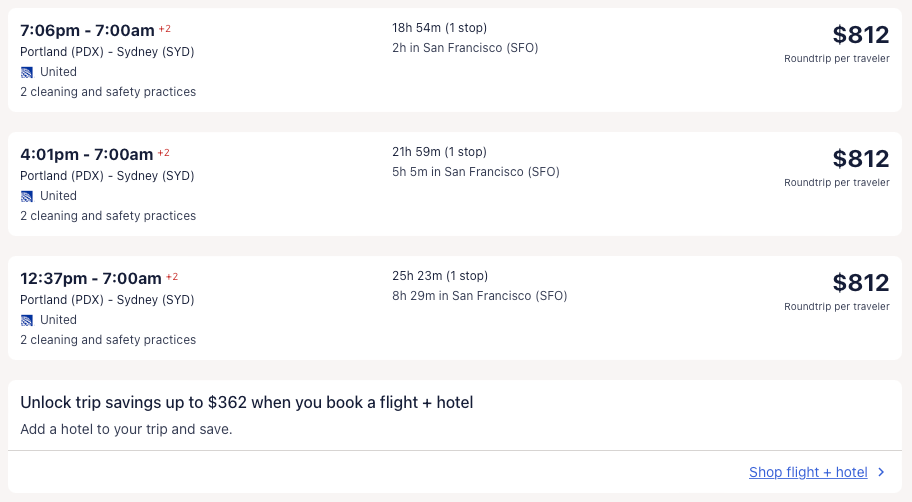Viewport: 912px width, 502px height.
Task: Click cleaning and safety practices on third flight
Action: click(x=108, y=340)
